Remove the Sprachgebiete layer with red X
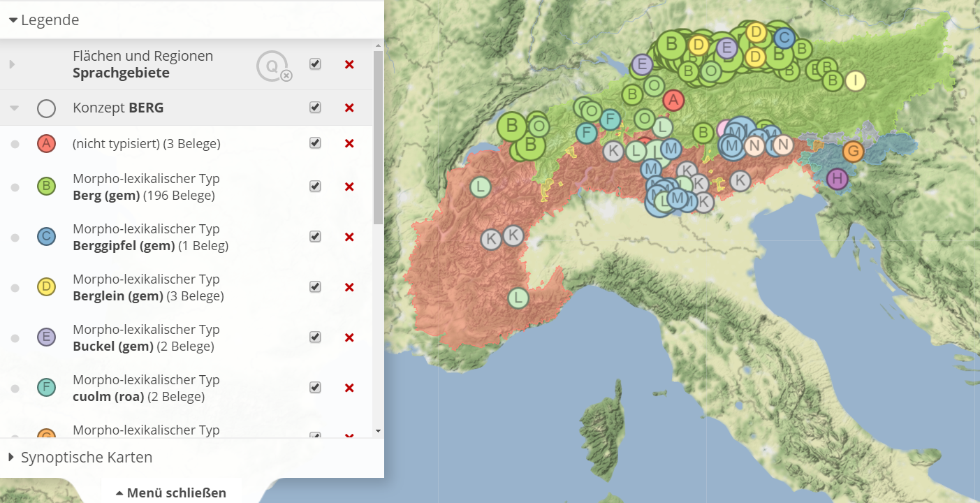 pyautogui.click(x=349, y=64)
